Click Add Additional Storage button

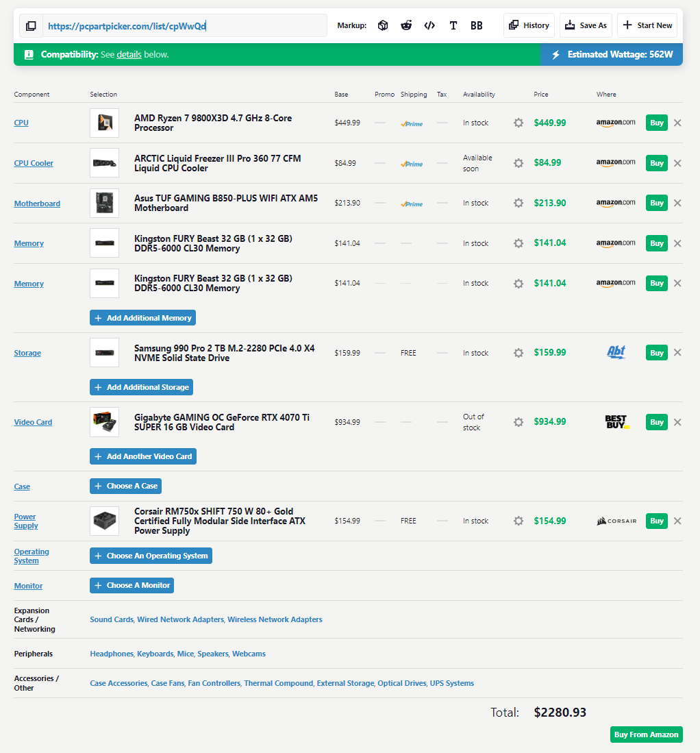click(141, 387)
